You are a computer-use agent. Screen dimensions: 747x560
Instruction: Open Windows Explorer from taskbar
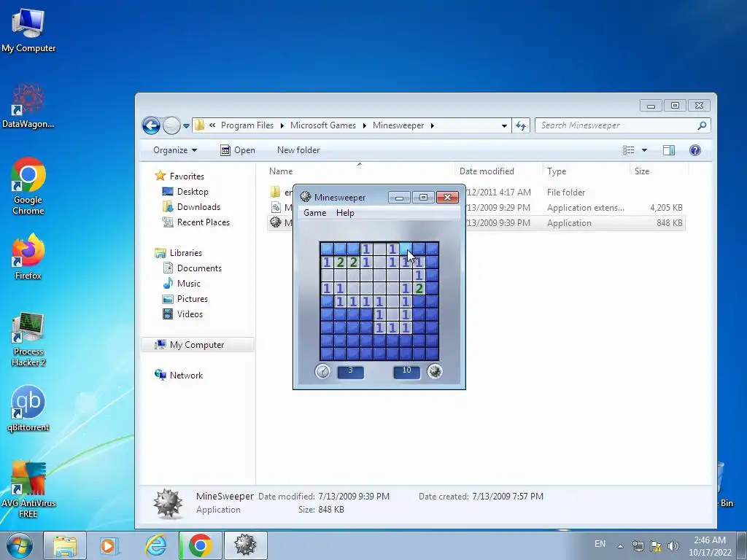point(65,545)
